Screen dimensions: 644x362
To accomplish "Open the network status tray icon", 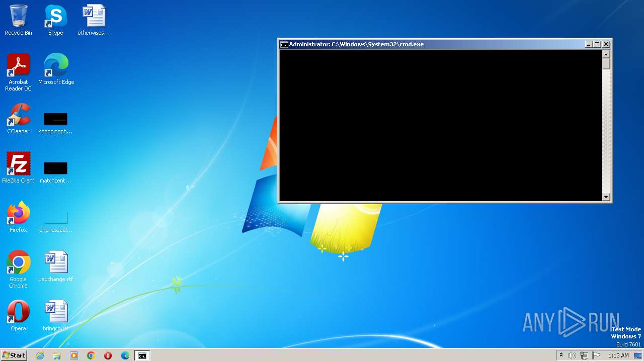I will point(584,355).
